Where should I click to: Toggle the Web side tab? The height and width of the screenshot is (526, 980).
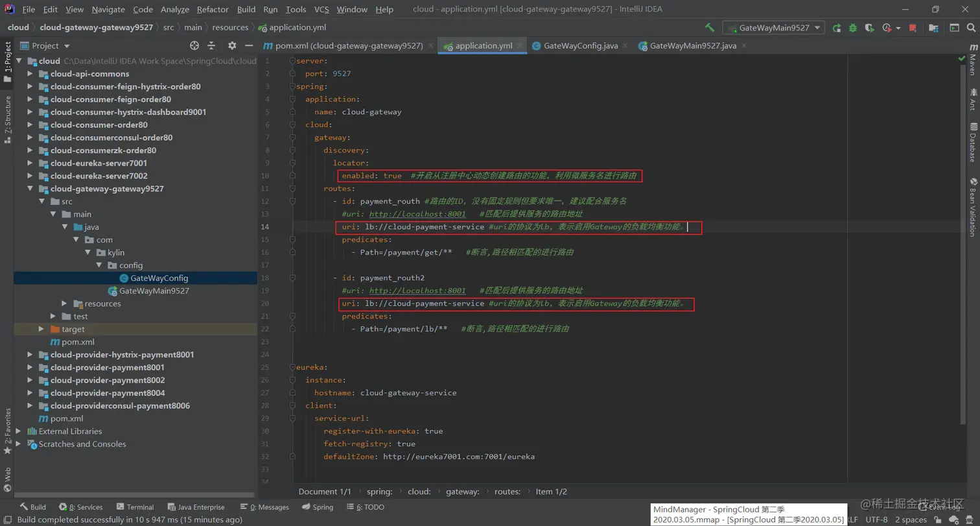point(7,480)
